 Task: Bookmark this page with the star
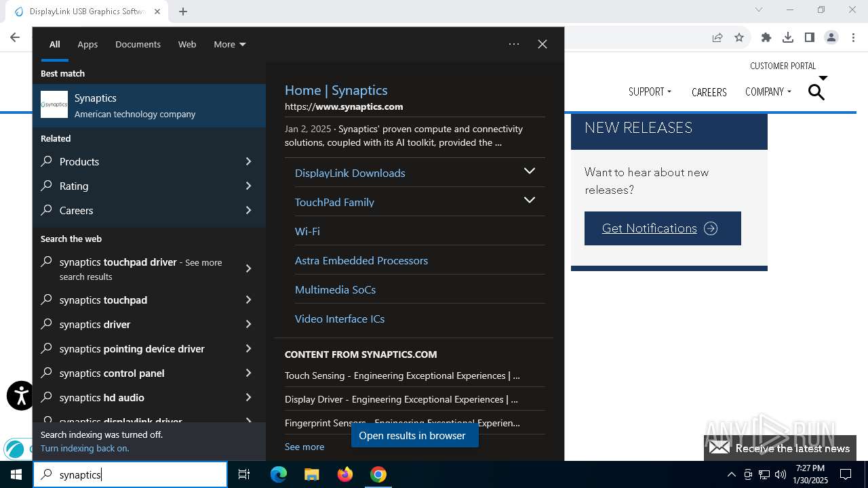pos(739,38)
